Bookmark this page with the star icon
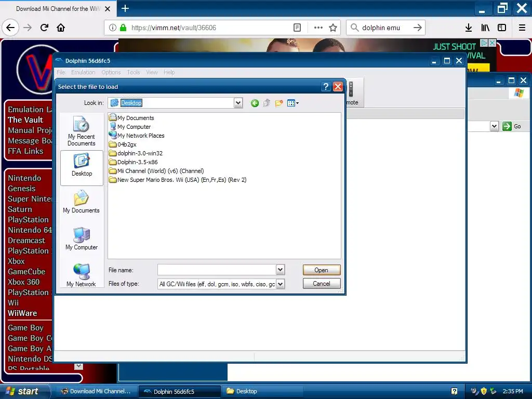Screen dimensions: 532x399 333,28
